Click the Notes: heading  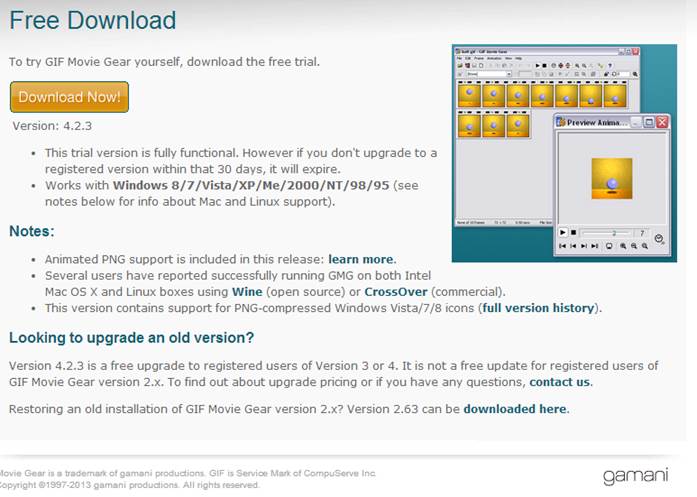point(32,231)
